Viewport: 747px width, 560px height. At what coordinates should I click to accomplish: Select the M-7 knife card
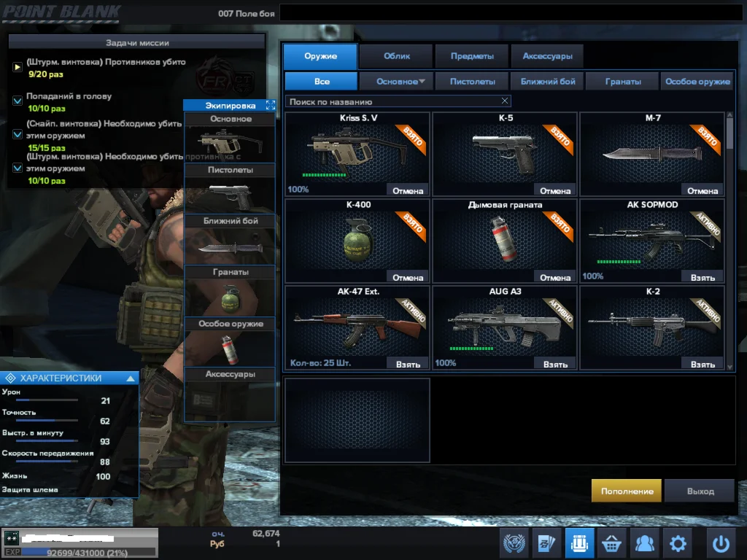(652, 154)
